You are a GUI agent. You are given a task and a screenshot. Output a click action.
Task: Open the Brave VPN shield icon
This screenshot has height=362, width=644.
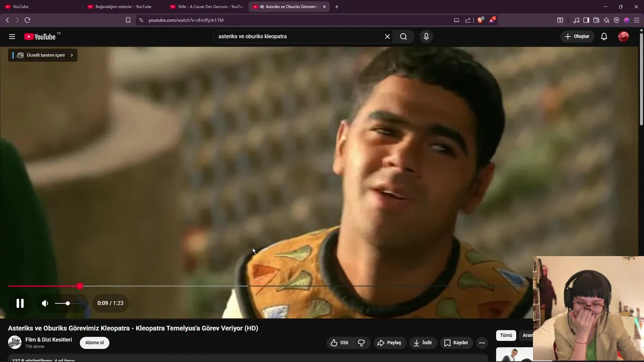pos(616,20)
